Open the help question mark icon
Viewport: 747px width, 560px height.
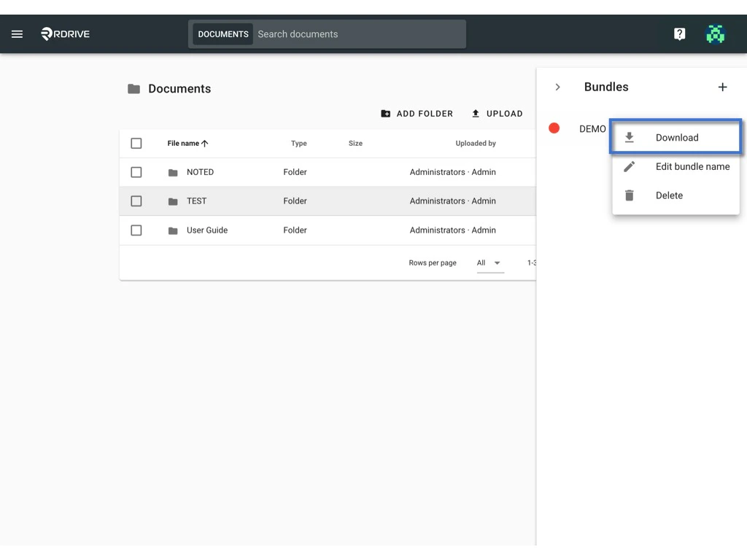coord(679,34)
